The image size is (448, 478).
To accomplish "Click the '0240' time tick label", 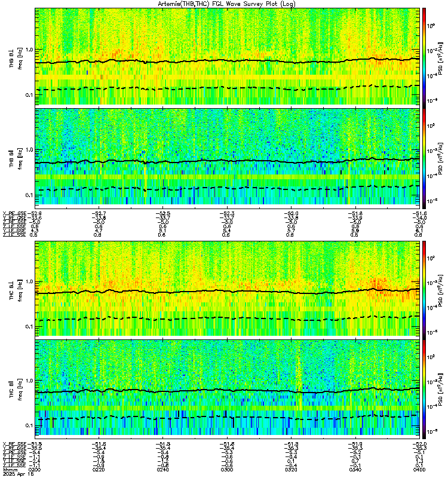I will click(163, 470).
